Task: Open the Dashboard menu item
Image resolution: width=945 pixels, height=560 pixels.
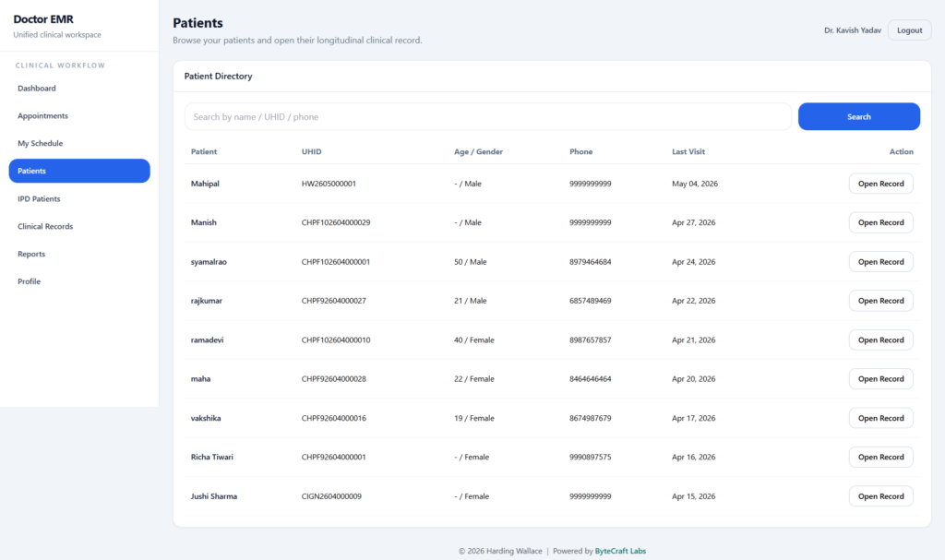Action: coord(79,88)
